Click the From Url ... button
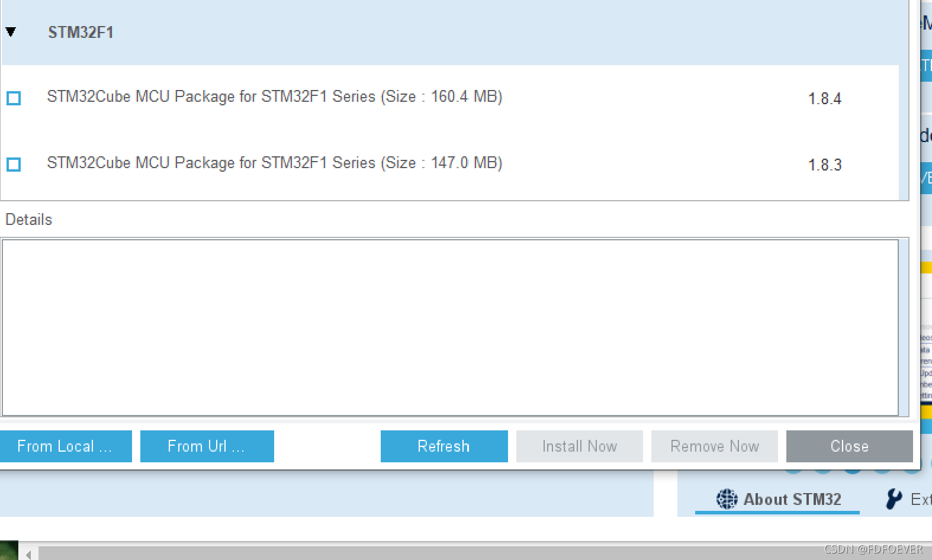 (207, 446)
